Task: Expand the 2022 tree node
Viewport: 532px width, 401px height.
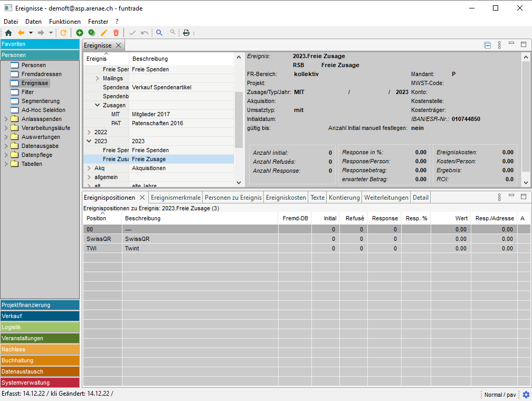Action: tap(89, 132)
